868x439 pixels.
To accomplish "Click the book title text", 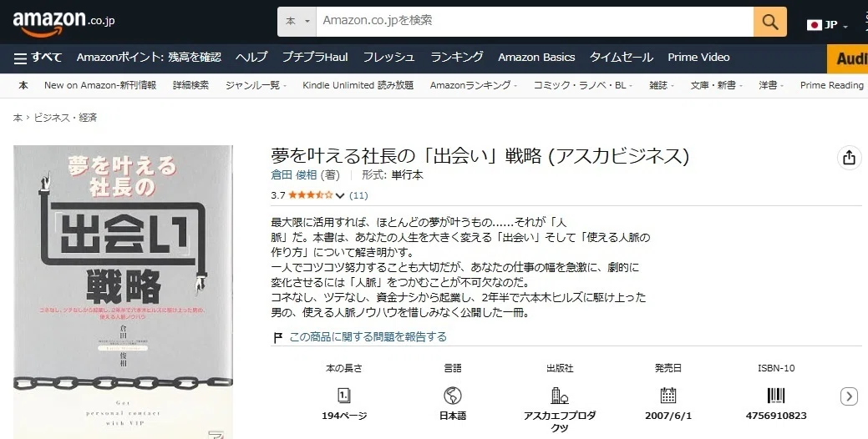I will pyautogui.click(x=480, y=156).
